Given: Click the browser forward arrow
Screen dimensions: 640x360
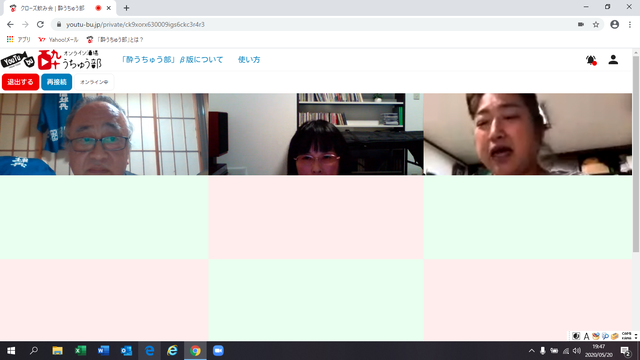Looking at the screenshot, I should 25,24.
